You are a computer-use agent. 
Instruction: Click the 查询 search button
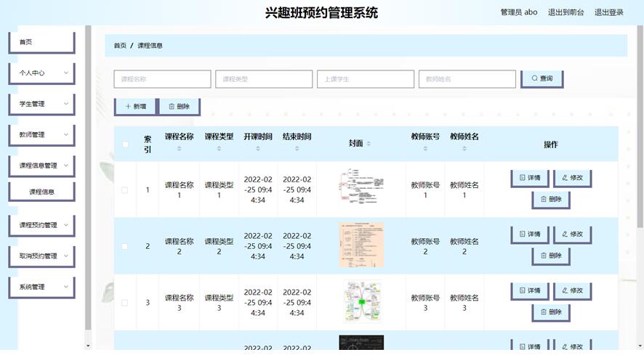542,78
